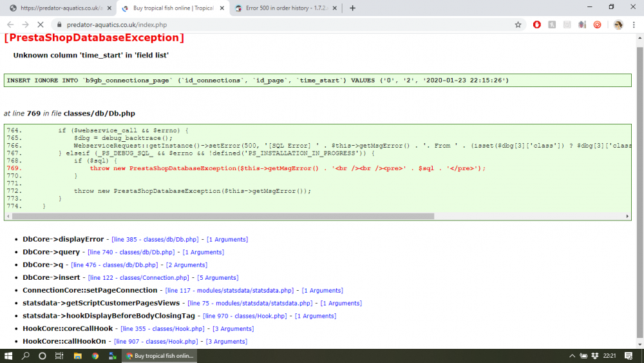Image resolution: width=644 pixels, height=363 pixels.
Task: Open line 907 classes/Hook.php link
Action: pyautogui.click(x=156, y=341)
